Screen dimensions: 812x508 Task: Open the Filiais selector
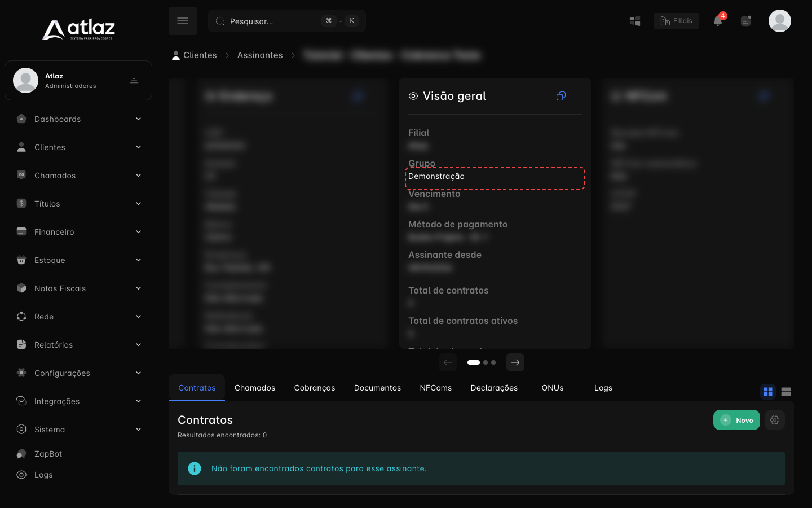[676, 21]
